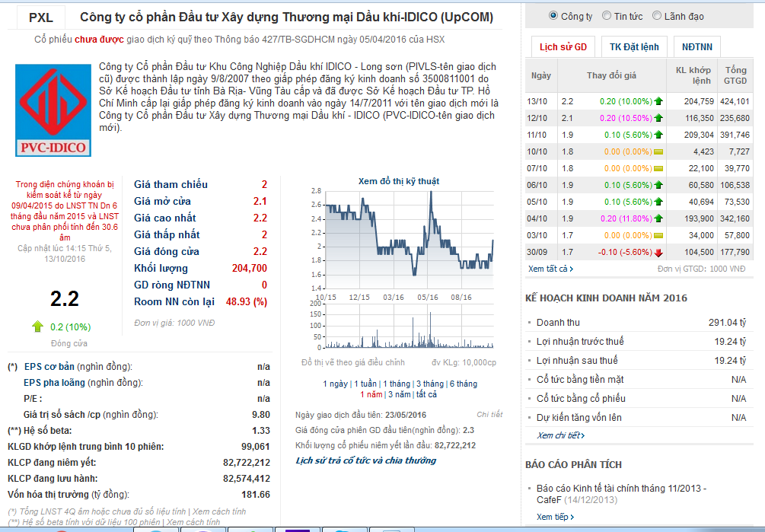This screenshot has width=765, height=532.
Task: Click EPS pha loãng label link
Action: click(54, 383)
